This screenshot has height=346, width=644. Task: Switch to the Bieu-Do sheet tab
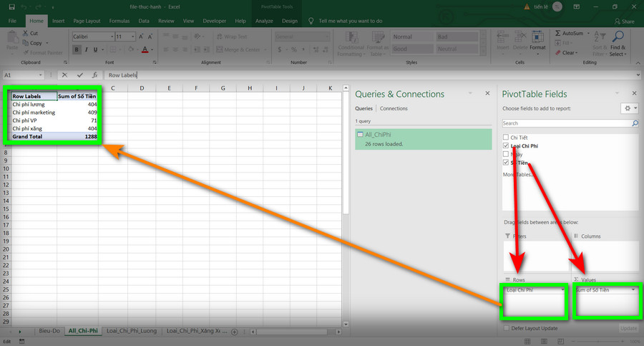[49, 331]
